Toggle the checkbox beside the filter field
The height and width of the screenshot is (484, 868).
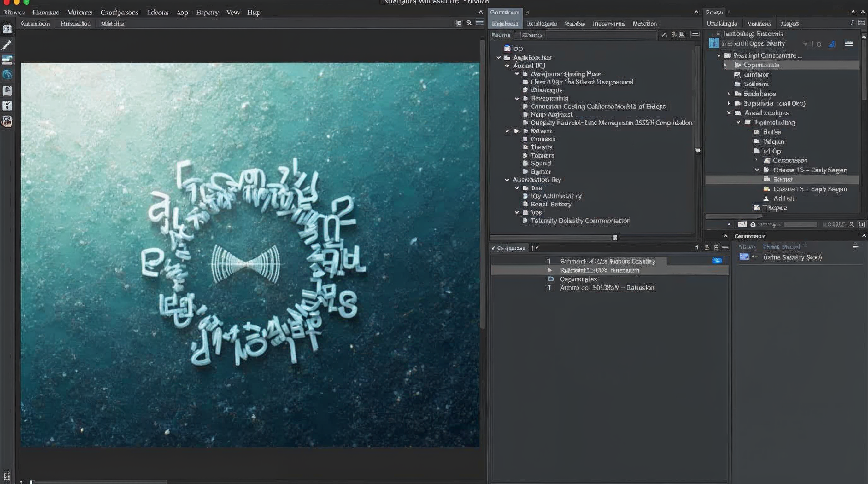[518, 35]
